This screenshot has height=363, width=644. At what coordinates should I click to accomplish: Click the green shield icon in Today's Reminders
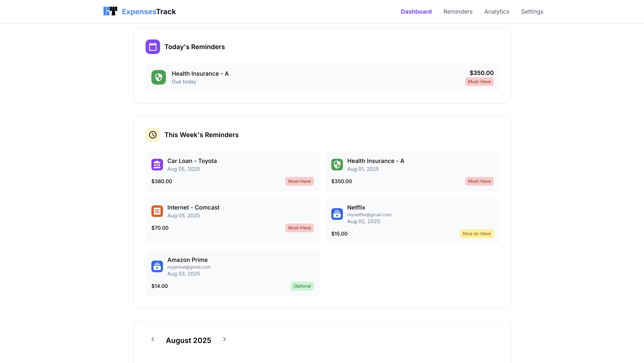pos(158,77)
